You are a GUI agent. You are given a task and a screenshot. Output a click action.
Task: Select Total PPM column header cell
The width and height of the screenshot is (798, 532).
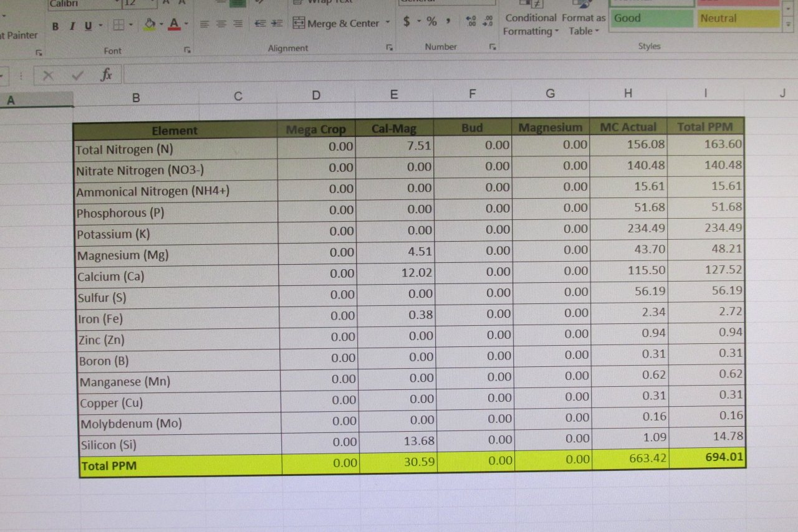705,126
